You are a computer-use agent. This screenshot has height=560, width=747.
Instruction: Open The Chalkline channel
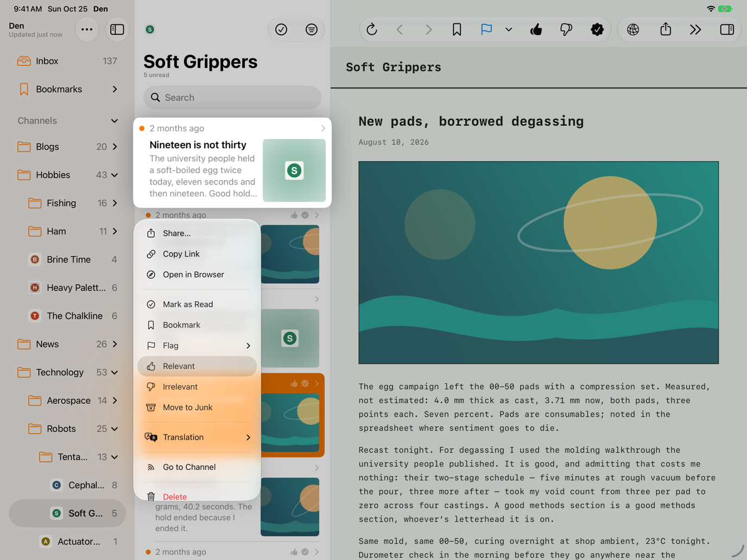coord(67,316)
